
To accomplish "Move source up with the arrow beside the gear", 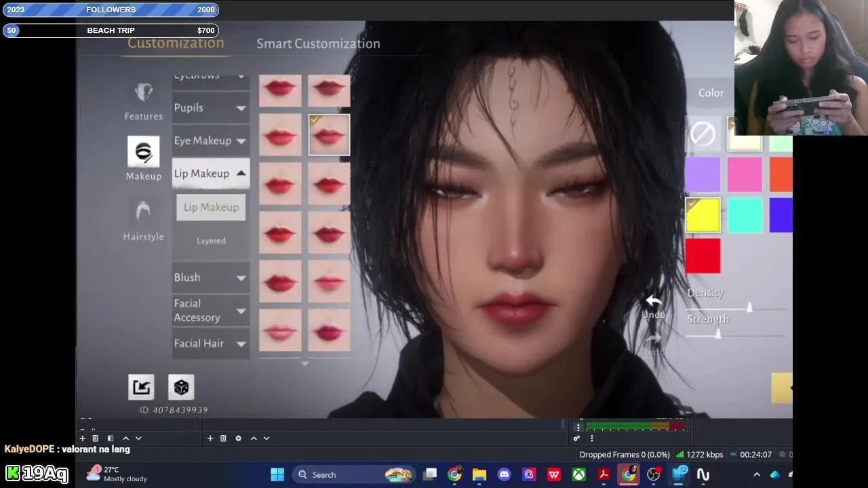I will [x=254, y=439].
